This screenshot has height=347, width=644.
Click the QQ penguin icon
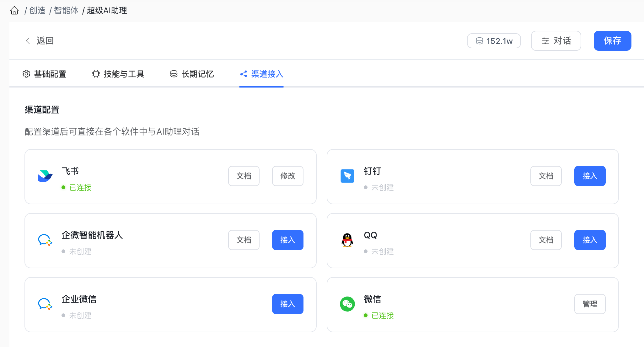347,240
